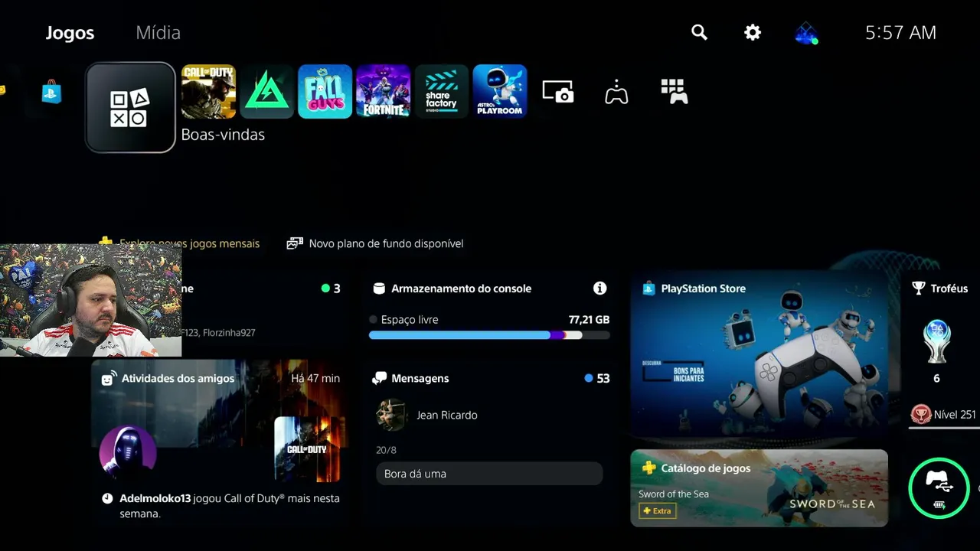Viewport: 980px width, 551px height.
Task: Open Novo plano de fundo disponível
Action: (375, 243)
